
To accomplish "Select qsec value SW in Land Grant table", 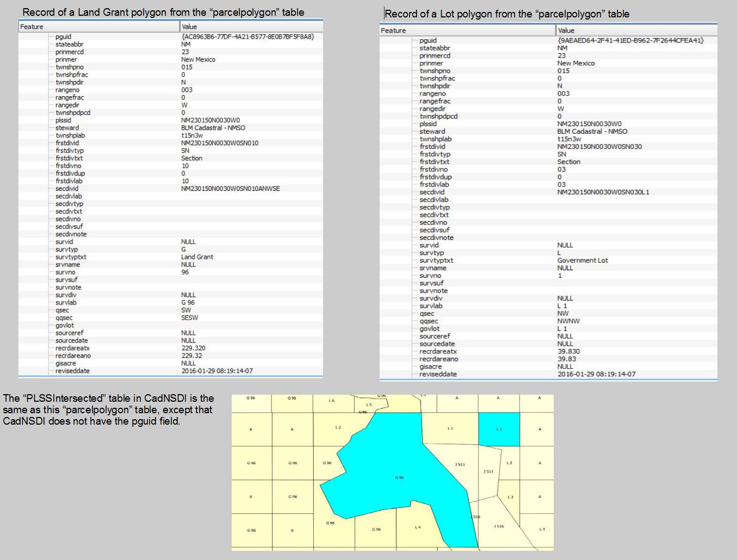I will [186, 310].
